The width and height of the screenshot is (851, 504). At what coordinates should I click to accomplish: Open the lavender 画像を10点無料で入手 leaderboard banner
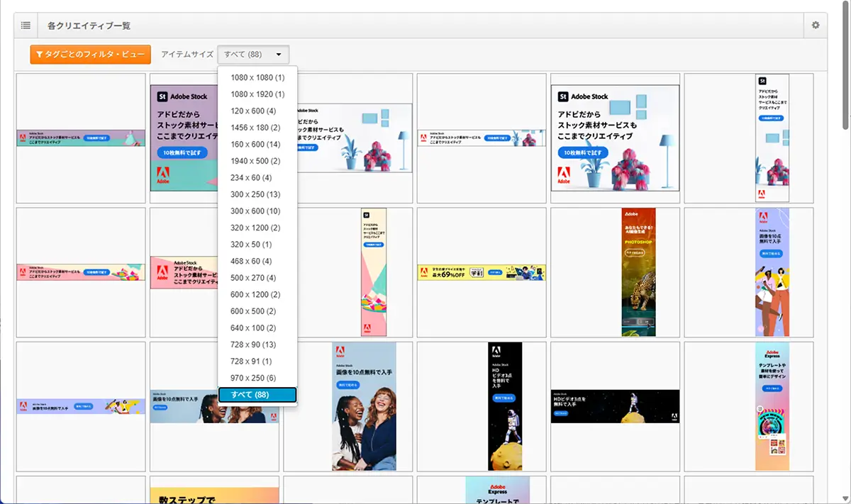coord(81,407)
